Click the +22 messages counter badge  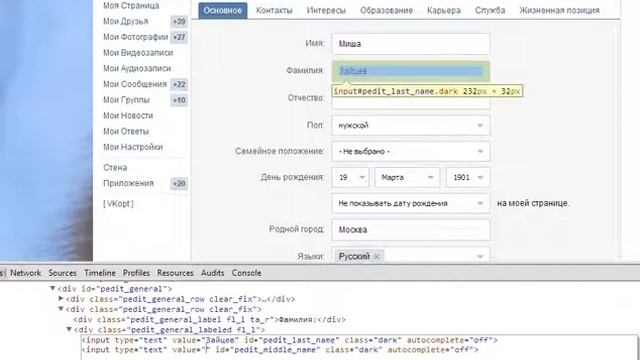179,84
